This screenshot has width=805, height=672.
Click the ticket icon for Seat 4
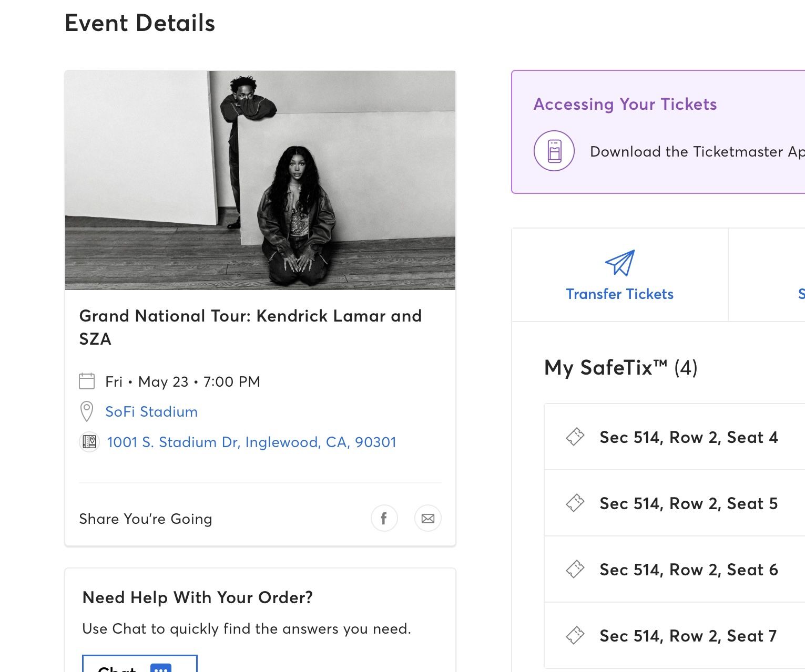click(575, 437)
